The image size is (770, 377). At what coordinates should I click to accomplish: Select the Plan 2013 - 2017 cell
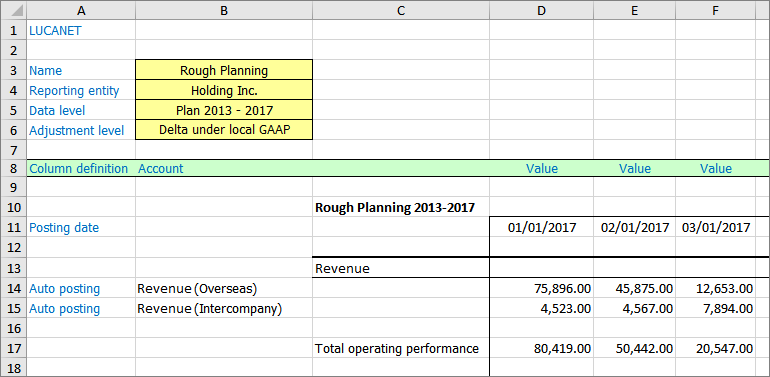click(x=224, y=110)
